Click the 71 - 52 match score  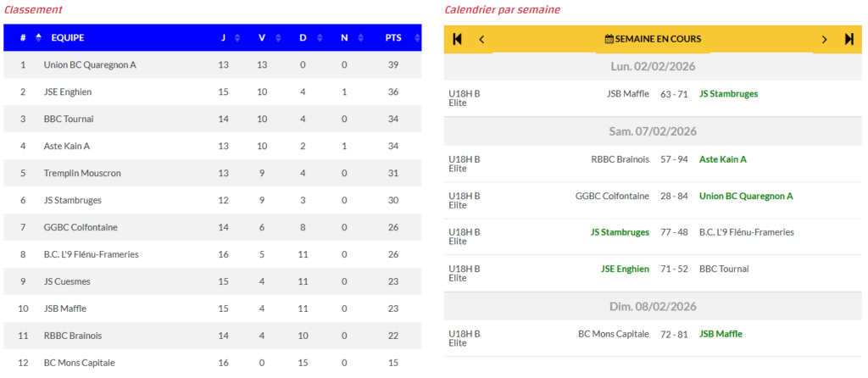pos(674,269)
